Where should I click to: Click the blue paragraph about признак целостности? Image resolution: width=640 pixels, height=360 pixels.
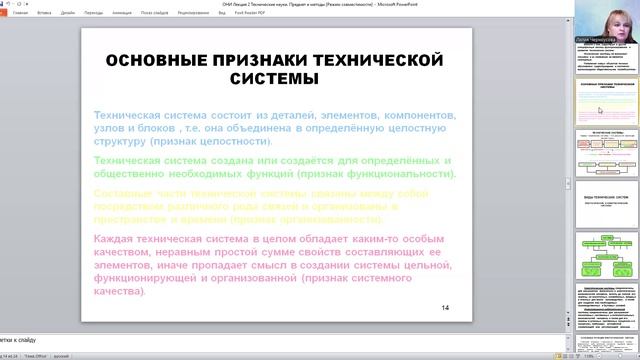click(275, 128)
